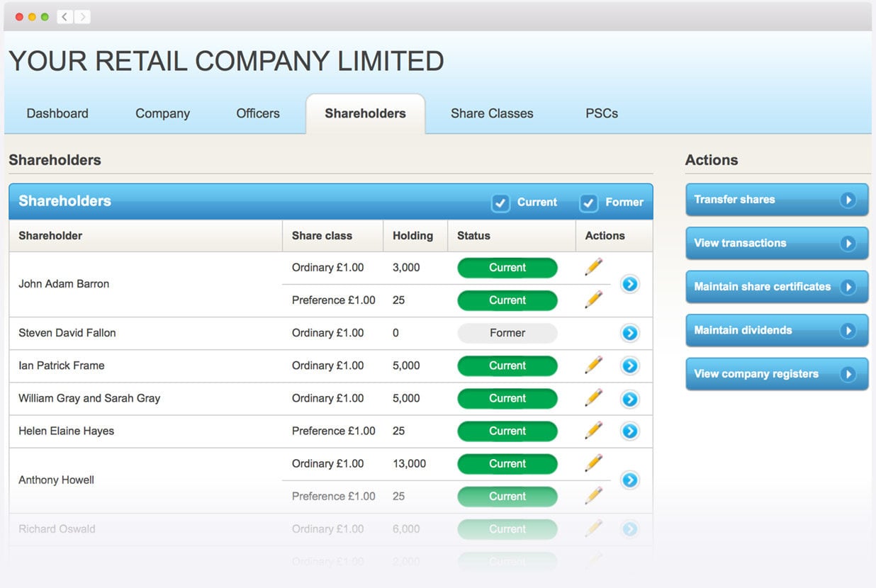Edit Ian Patrick Frame's shareholding
The width and height of the screenshot is (876, 588).
(594, 366)
